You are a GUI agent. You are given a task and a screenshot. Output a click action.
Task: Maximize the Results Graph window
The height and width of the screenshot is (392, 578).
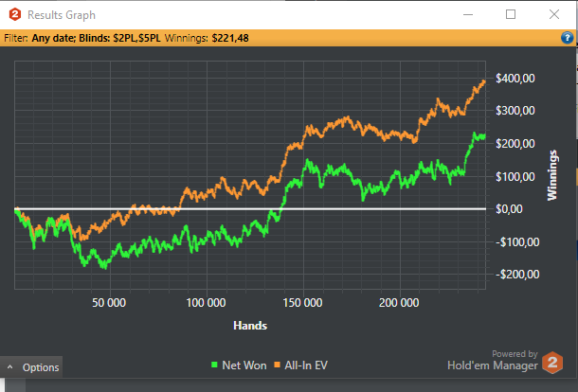tap(511, 15)
